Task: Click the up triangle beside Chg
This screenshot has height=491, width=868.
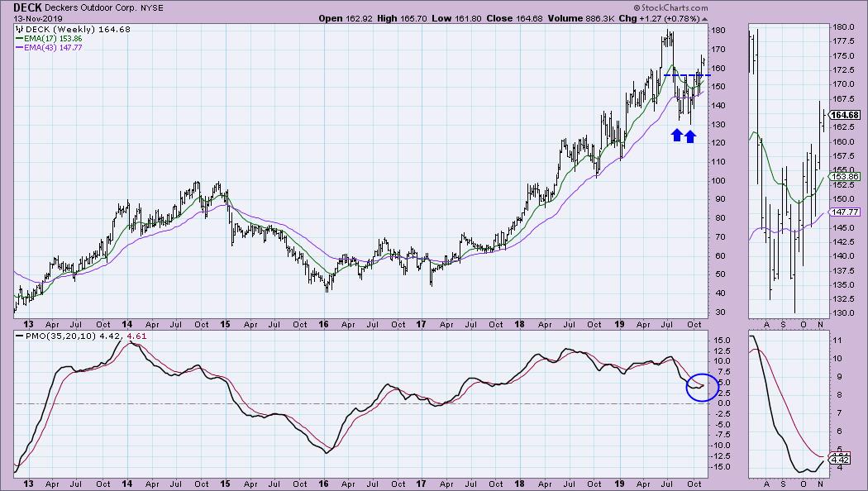Action: click(704, 19)
